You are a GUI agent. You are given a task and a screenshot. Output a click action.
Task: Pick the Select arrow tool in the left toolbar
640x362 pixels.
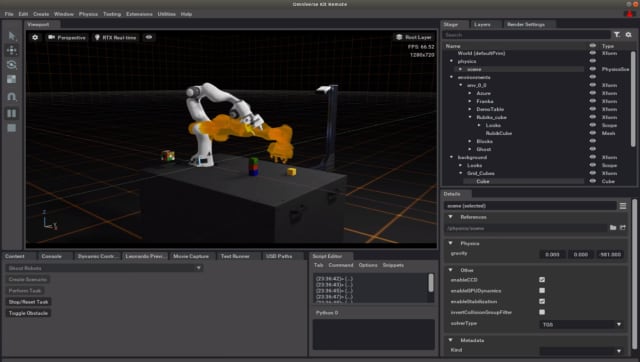pos(12,36)
